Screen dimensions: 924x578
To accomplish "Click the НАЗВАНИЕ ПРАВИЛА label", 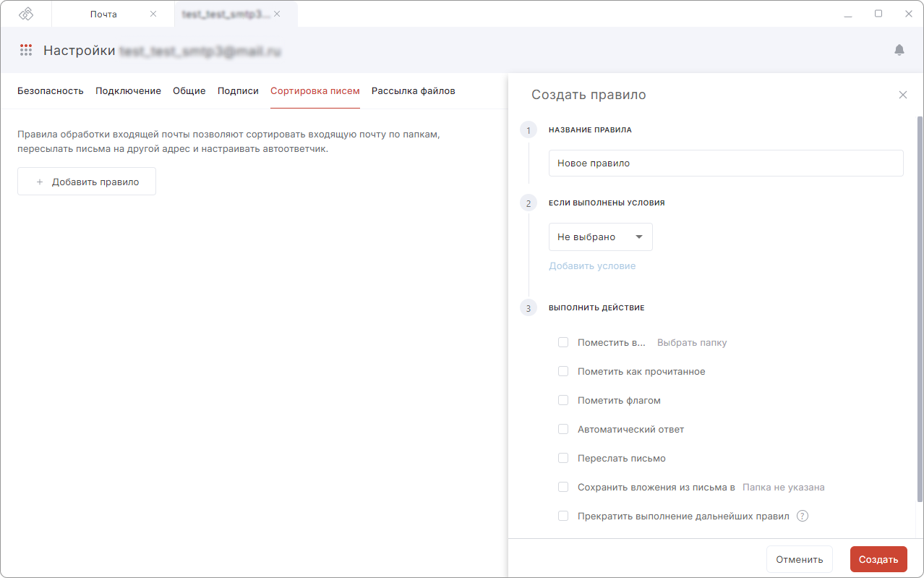I will [590, 130].
